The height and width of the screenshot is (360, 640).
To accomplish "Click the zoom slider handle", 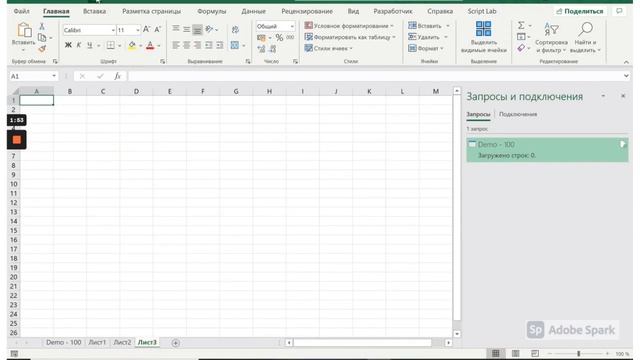I will [578, 353].
